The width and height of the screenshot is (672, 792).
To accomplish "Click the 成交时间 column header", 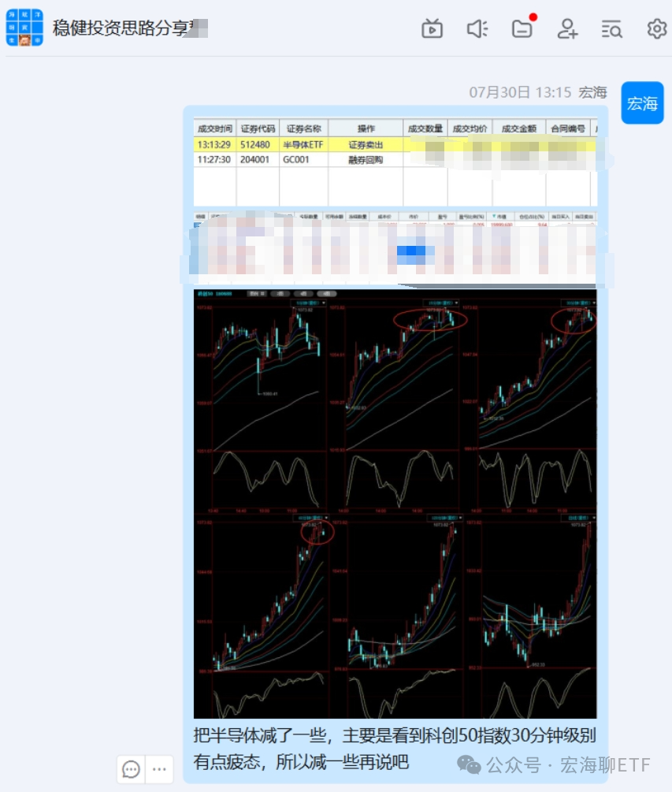I will point(214,128).
